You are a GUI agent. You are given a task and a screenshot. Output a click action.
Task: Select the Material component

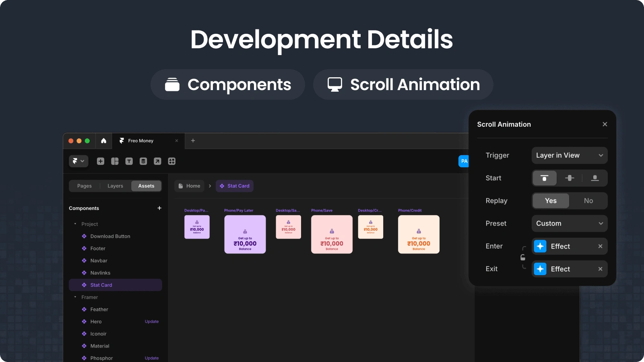click(x=116, y=346)
